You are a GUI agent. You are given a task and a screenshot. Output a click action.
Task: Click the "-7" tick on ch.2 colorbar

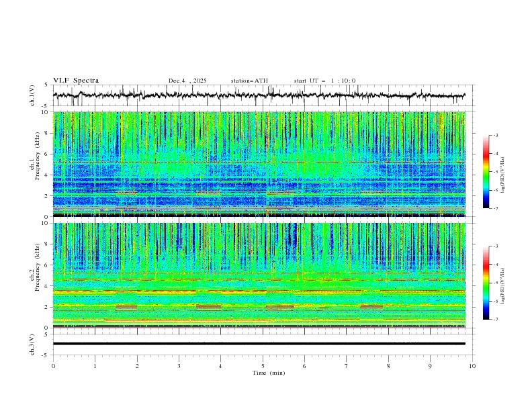(496, 320)
